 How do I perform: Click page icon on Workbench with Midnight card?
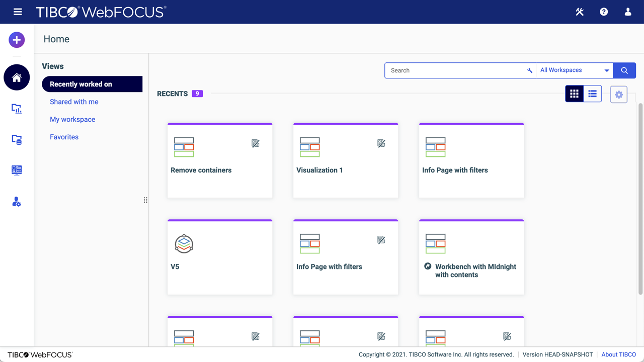coord(436,244)
